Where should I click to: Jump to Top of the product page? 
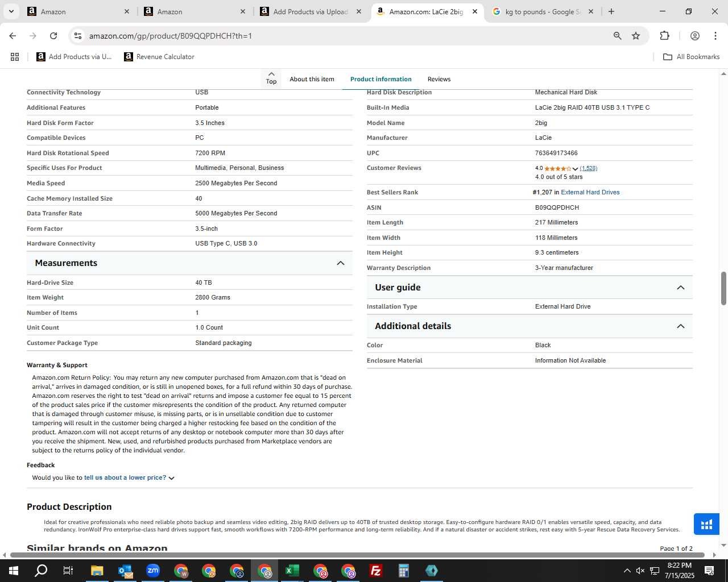coord(271,78)
